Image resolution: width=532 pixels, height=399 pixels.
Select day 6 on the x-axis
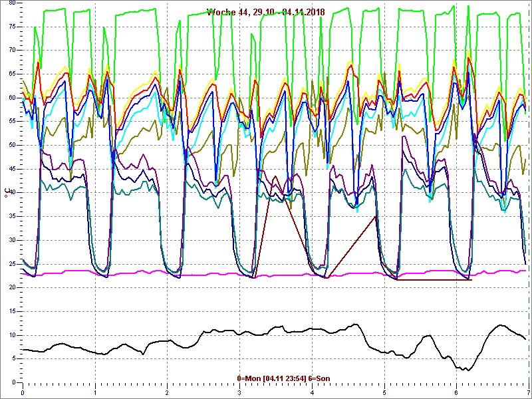pyautogui.click(x=456, y=393)
